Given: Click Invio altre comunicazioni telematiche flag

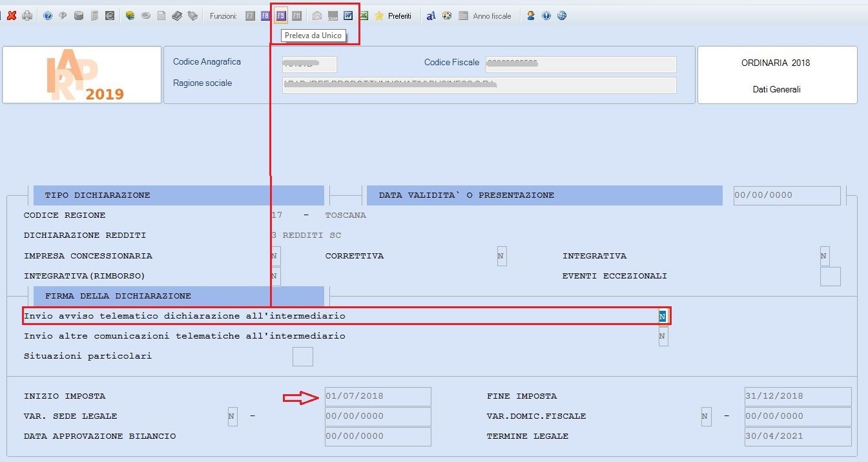Looking at the screenshot, I should tap(663, 336).
